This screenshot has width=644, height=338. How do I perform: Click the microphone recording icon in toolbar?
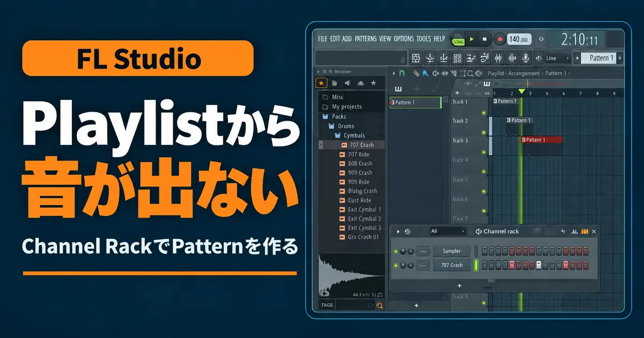click(x=526, y=58)
